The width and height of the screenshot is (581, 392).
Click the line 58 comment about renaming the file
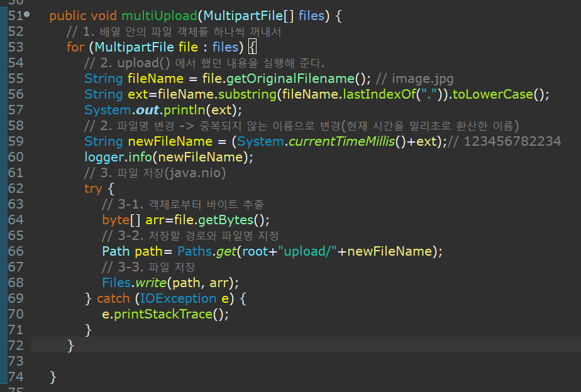(302, 126)
